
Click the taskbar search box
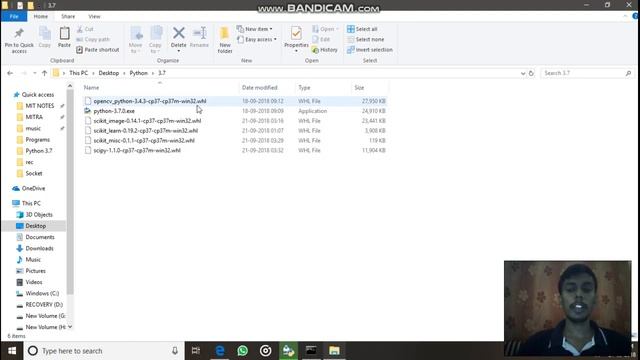pos(104,351)
